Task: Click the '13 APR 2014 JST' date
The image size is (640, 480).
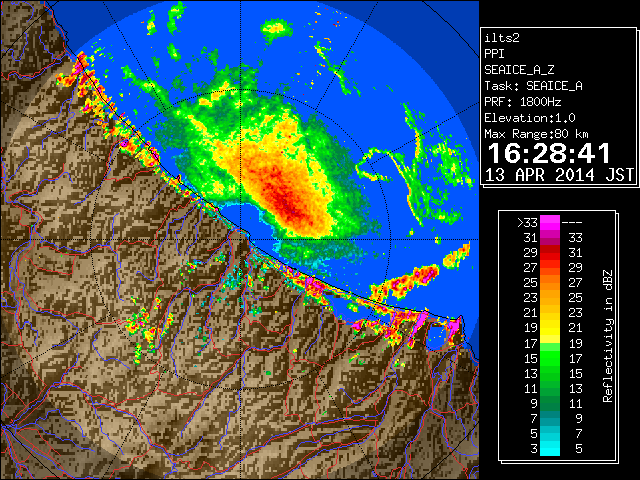Action: pyautogui.click(x=560, y=175)
